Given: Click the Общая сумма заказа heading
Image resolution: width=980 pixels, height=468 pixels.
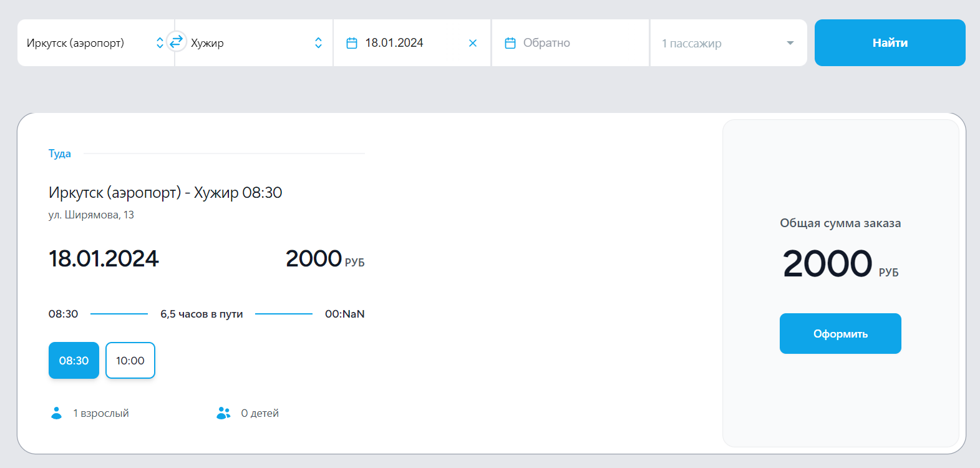Looking at the screenshot, I should [x=840, y=223].
